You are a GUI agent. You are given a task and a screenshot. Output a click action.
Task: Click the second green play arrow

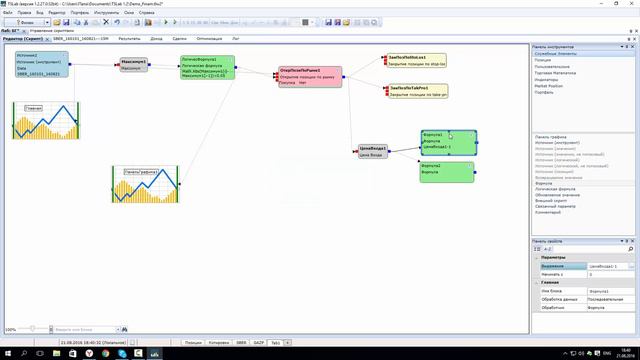(175, 22)
